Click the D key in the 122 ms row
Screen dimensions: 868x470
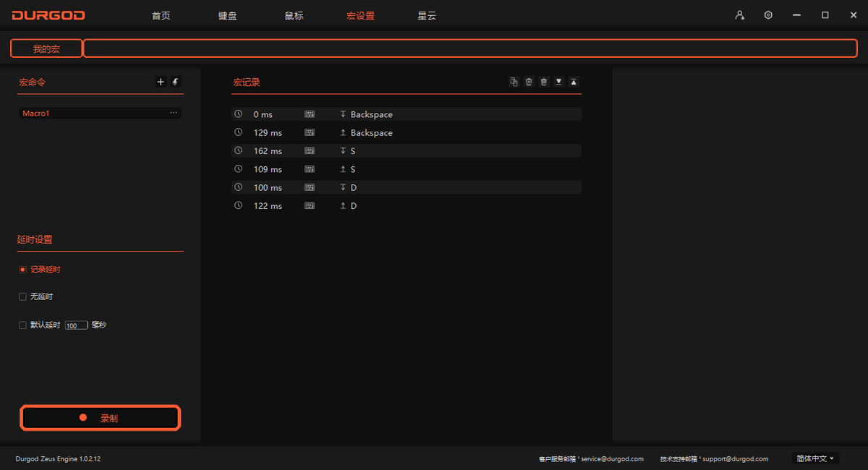[354, 205]
